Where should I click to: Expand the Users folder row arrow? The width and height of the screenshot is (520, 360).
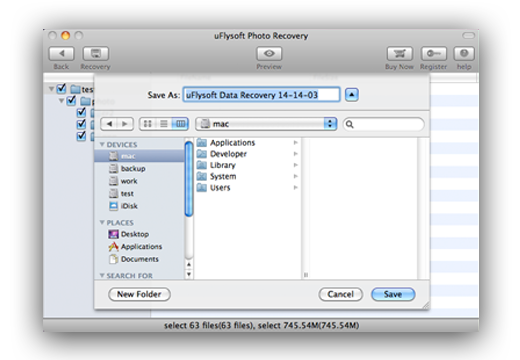295,188
